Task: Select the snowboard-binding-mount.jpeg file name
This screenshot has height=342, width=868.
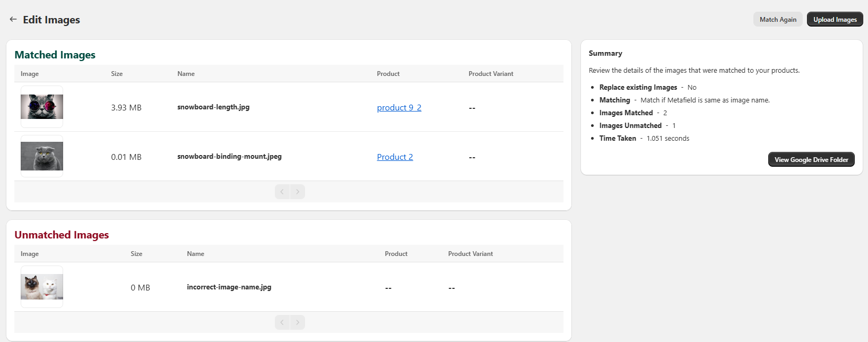Action: (x=229, y=157)
